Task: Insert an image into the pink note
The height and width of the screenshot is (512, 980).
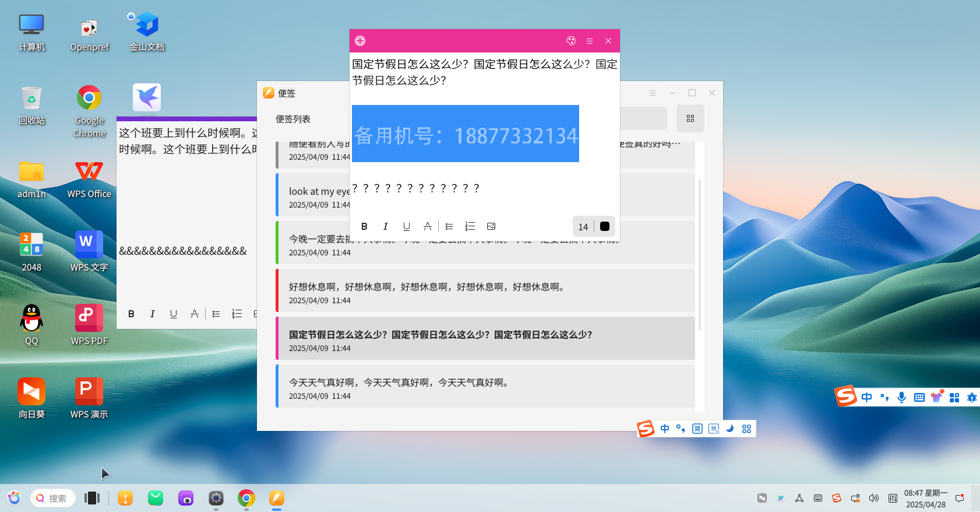Action: [491, 226]
